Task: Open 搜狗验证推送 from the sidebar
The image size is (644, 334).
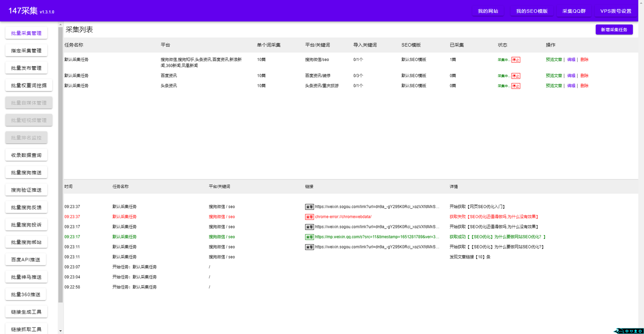Action: [x=26, y=190]
